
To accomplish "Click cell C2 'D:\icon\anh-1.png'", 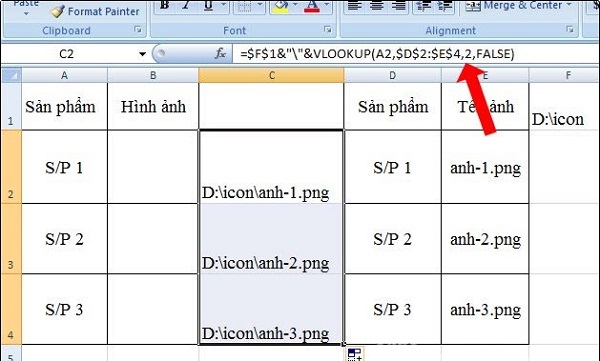I will coord(271,167).
